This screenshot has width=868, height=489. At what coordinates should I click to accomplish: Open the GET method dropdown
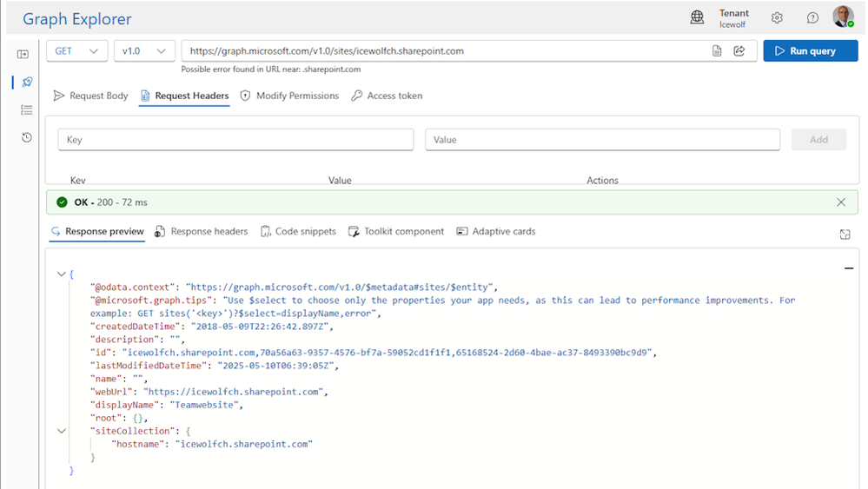77,51
